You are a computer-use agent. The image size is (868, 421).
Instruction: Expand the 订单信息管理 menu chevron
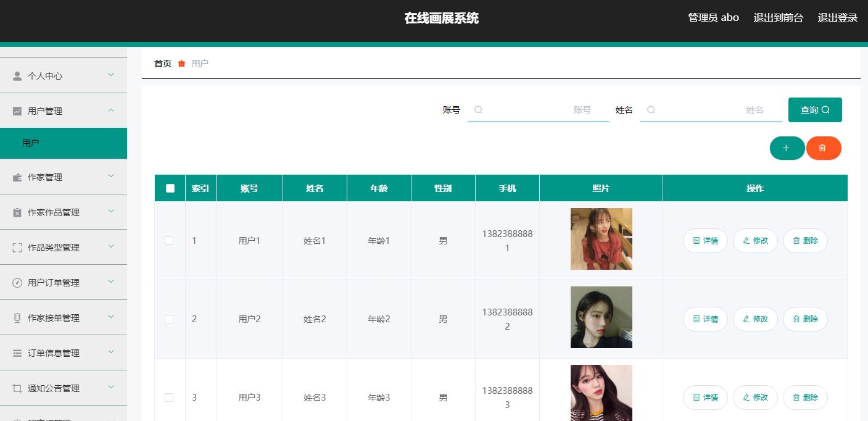[111, 352]
